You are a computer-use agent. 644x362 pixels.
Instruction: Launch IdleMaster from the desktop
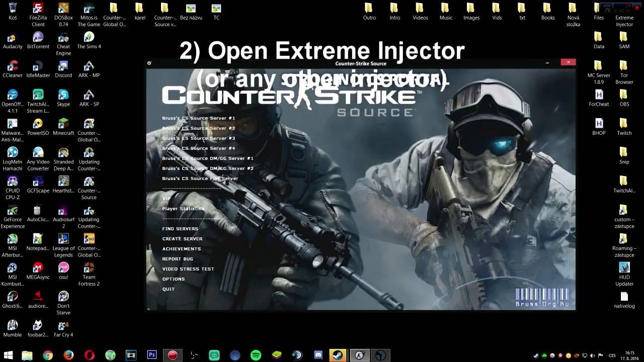[x=38, y=69]
